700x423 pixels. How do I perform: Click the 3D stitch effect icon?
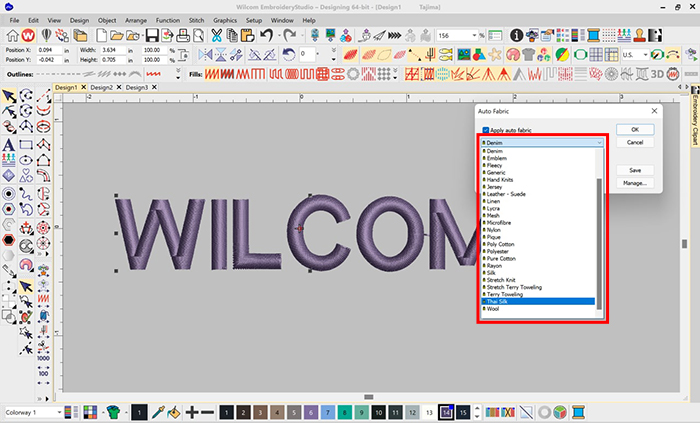(657, 74)
